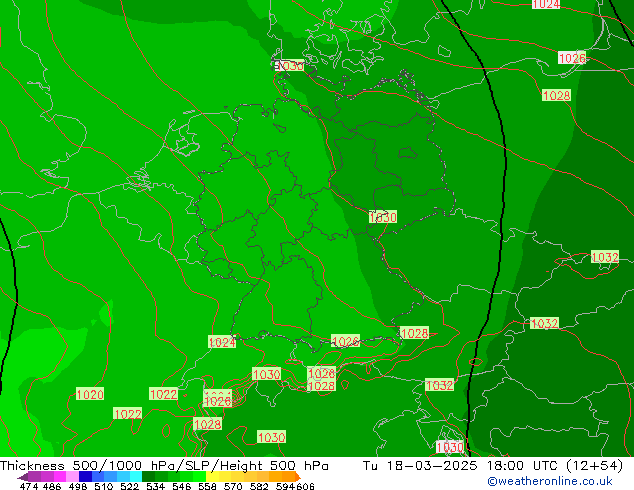Click the '1030' label near the Danish coast
Screen dimensions: 634x490
290,65
